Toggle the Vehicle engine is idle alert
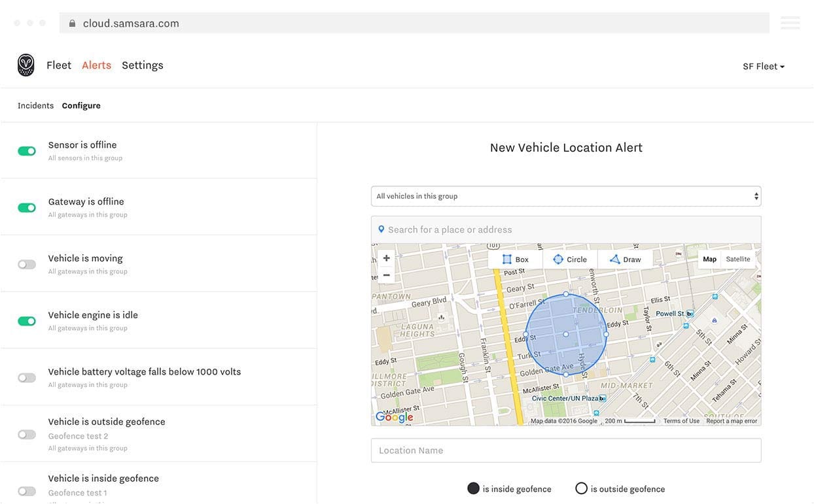The height and width of the screenshot is (504, 814). coord(27,321)
